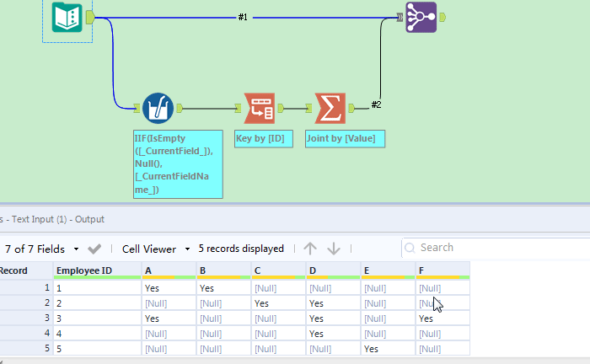Click the Summarize tool icon
This screenshot has width=590, height=364.
click(x=331, y=108)
